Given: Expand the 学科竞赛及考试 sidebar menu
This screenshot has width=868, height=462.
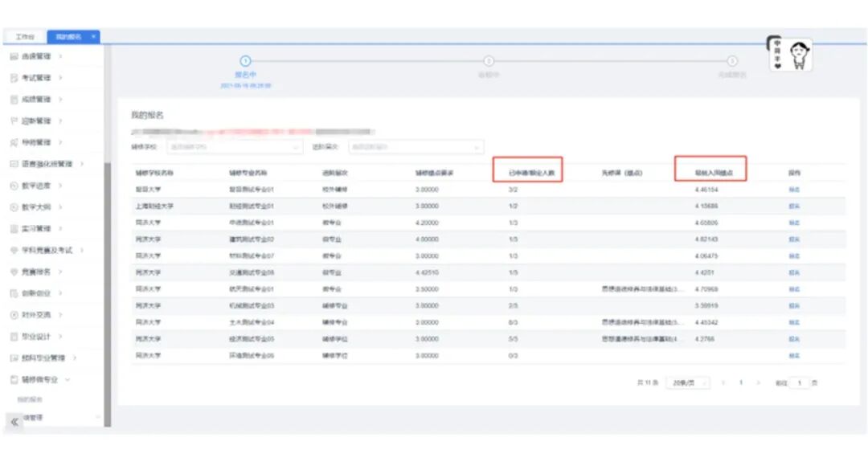Looking at the screenshot, I should click(82, 250).
